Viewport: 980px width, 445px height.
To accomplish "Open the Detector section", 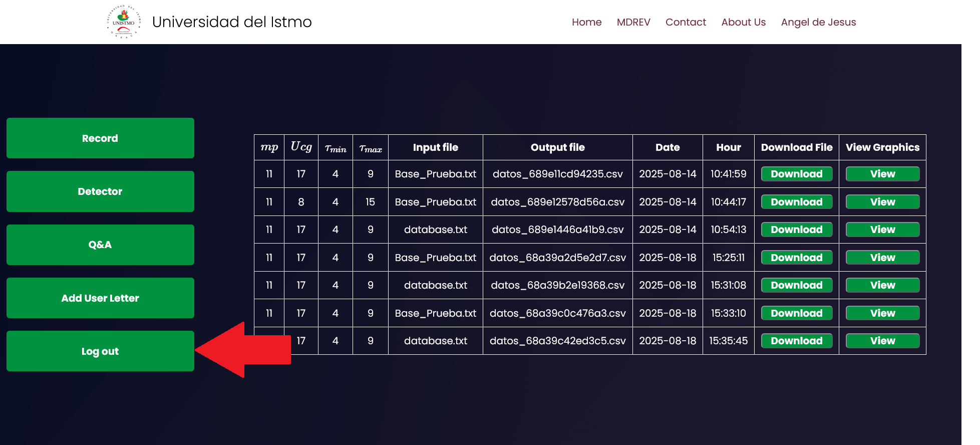I will (x=100, y=191).
